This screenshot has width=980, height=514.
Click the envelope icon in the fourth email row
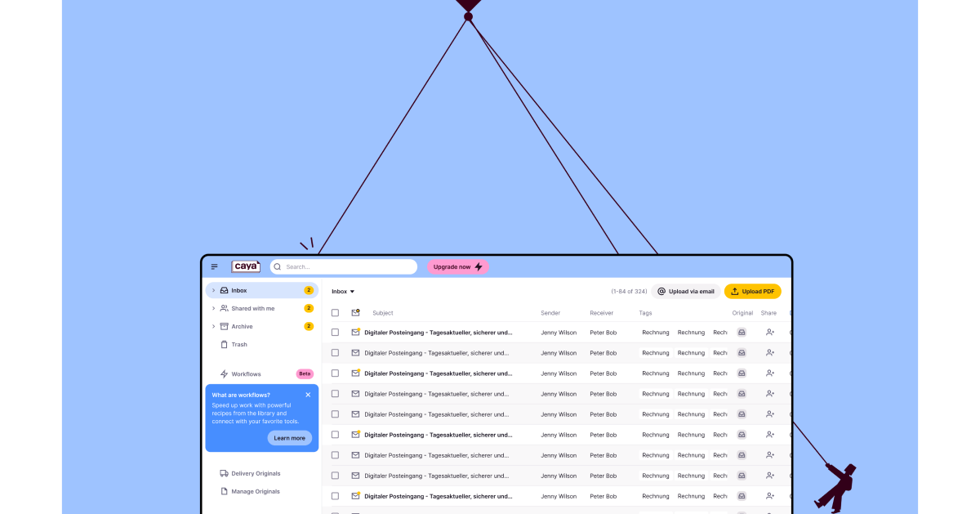tap(355, 394)
